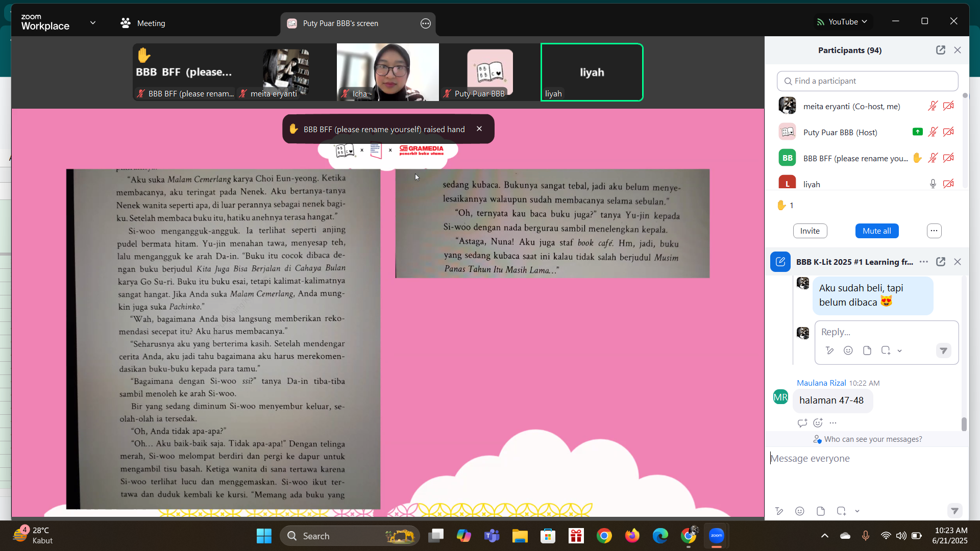Reply in thread to Maulana Rizal message
The height and width of the screenshot is (551, 980).
point(802,423)
